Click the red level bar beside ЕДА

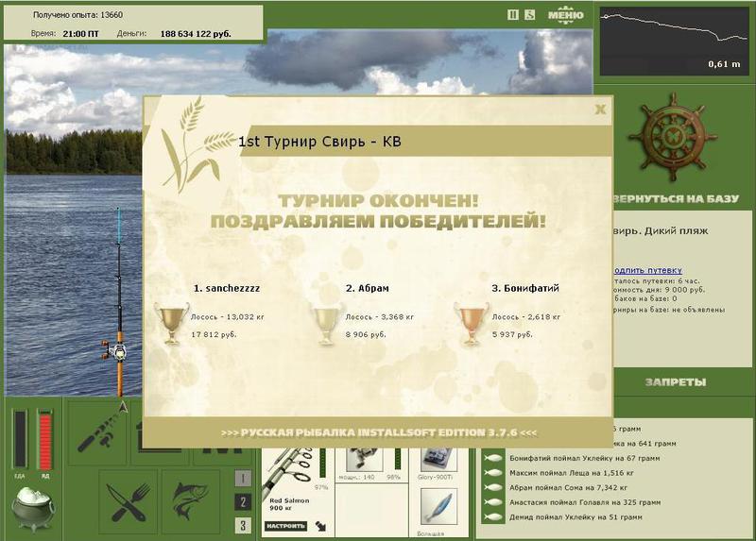coord(44,440)
